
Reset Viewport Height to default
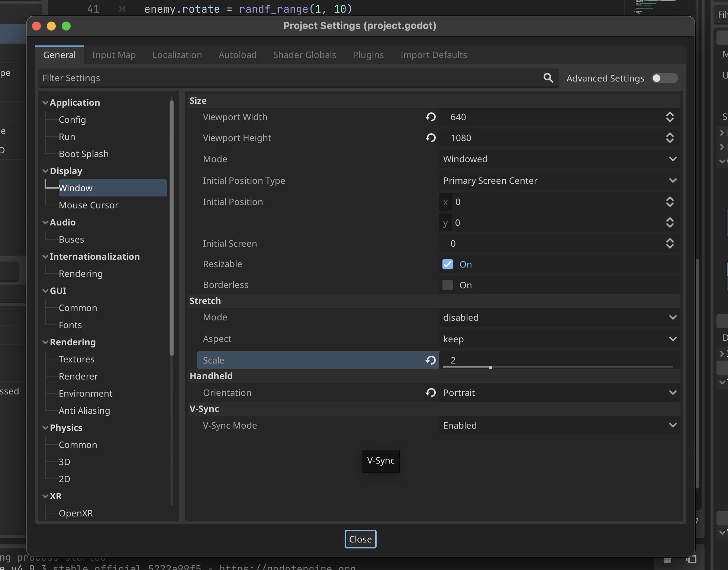(431, 138)
